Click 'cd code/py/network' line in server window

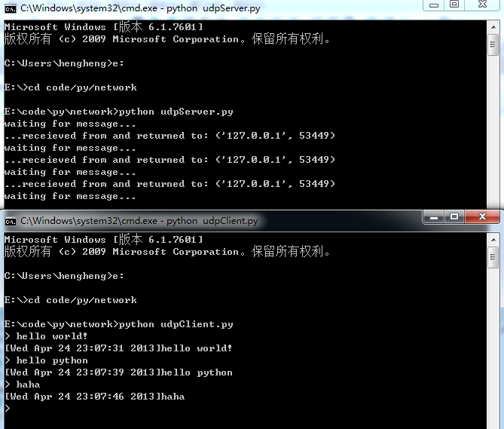pos(70,87)
